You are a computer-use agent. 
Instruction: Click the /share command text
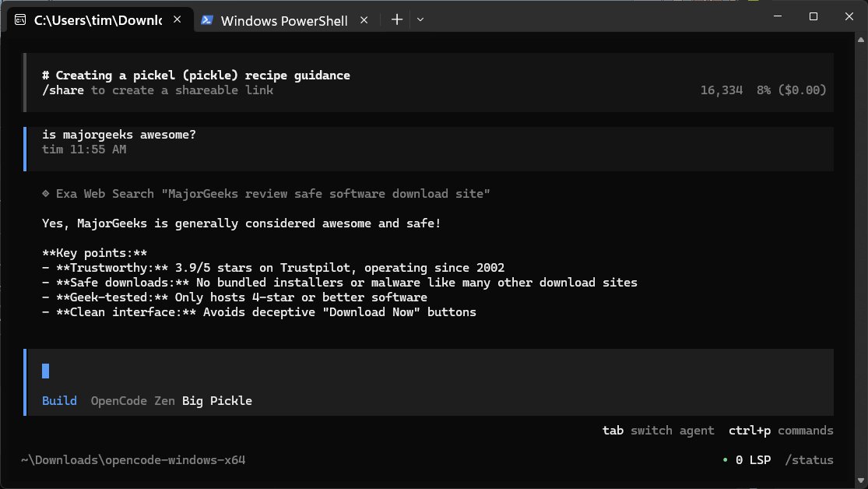(65, 90)
